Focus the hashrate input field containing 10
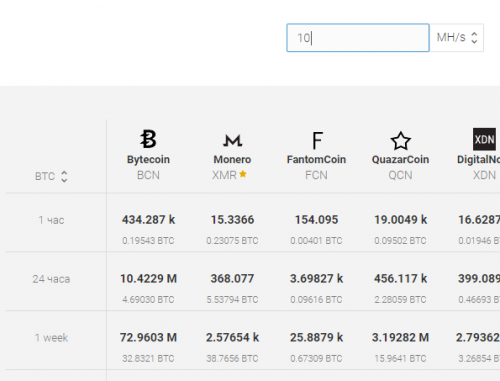This screenshot has height=381, width=500. coord(358,38)
